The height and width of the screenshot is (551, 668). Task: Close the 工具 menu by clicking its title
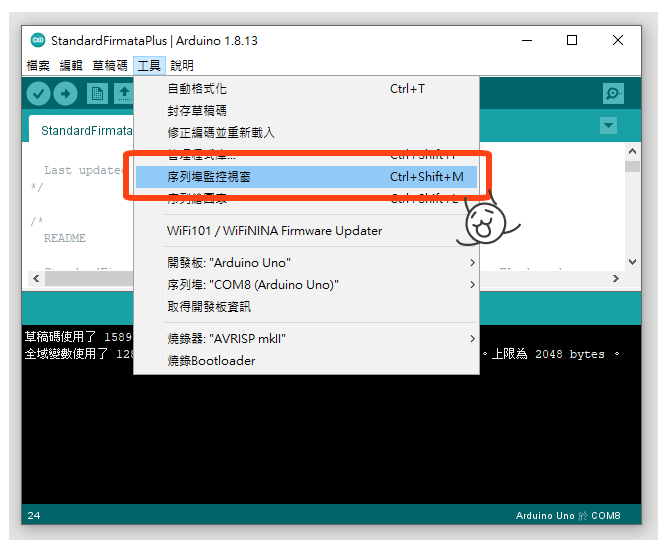(x=149, y=65)
